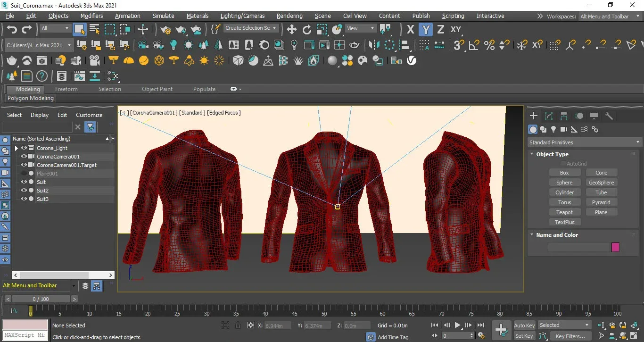Toggle visibility of Suit3 object

click(x=24, y=199)
